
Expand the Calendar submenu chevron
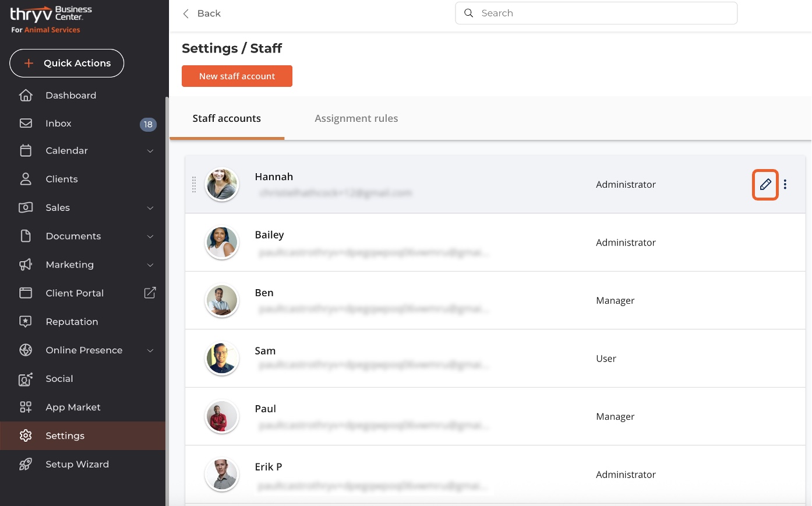[x=150, y=151]
